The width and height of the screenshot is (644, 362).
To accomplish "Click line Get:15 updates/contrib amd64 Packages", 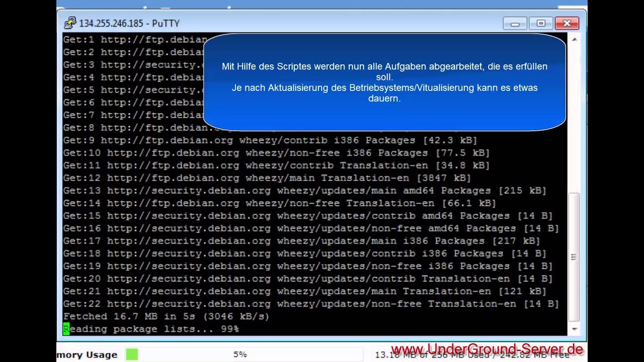I will 308,216.
